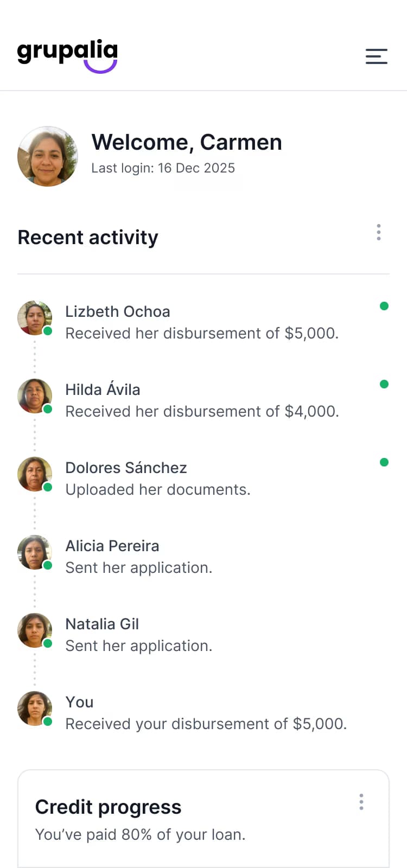407x868 pixels.
Task: Open the hamburger navigation menu
Action: (x=376, y=56)
